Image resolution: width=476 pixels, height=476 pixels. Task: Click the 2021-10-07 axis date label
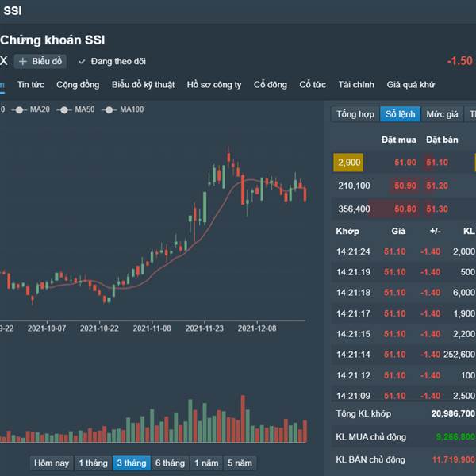47,328
